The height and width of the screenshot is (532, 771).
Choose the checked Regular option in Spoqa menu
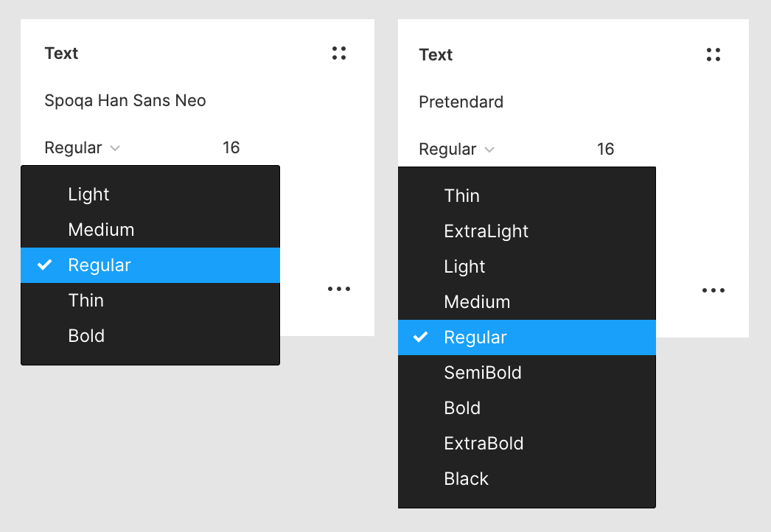coord(100,265)
